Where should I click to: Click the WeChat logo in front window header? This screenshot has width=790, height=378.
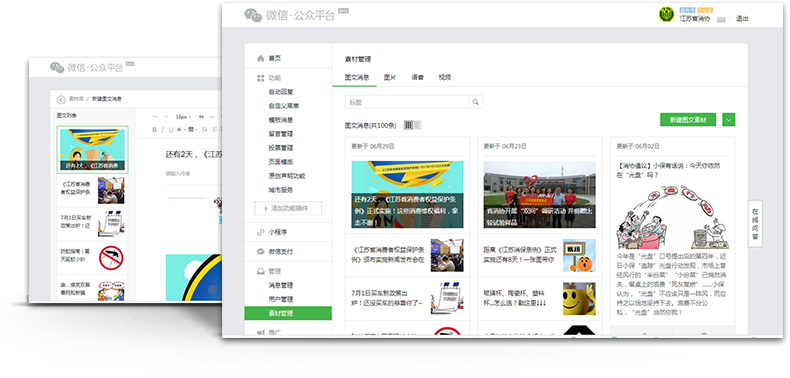coord(253,15)
